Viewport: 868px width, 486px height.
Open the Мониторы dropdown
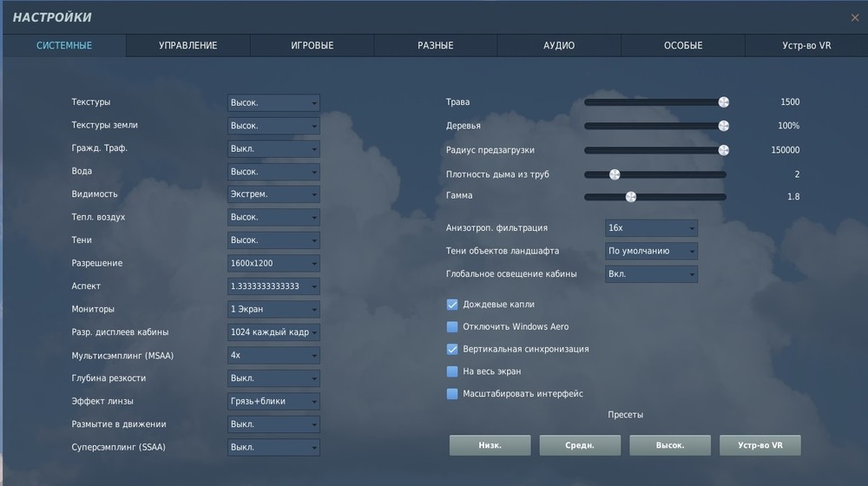tap(273, 310)
